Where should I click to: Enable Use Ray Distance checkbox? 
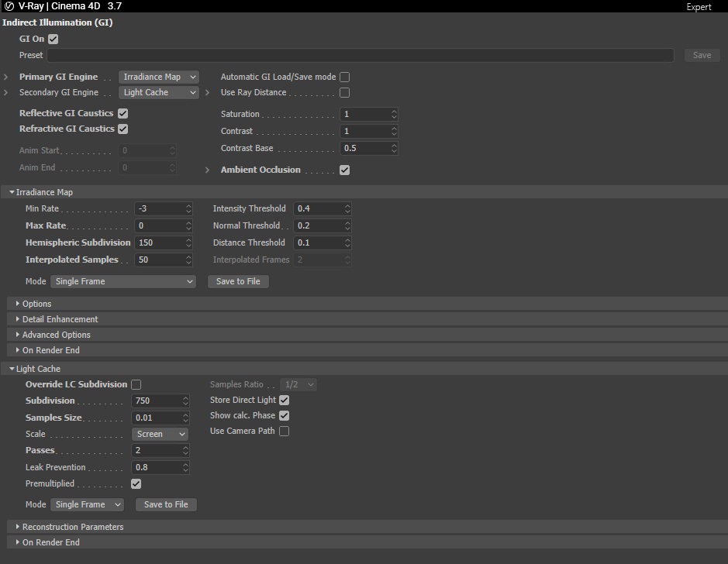344,92
